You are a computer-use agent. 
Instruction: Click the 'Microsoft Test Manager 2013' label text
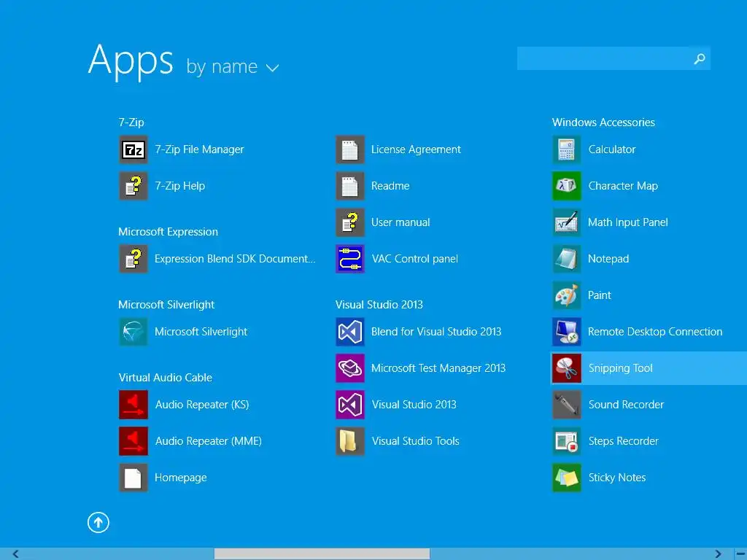(438, 368)
